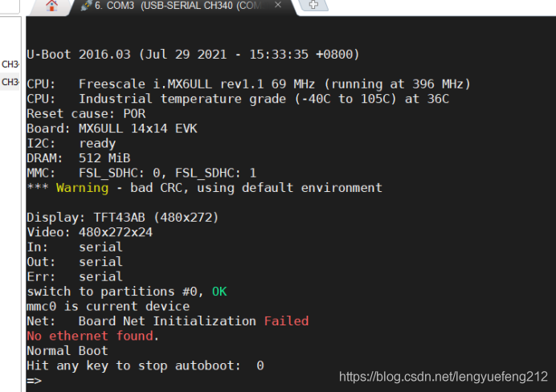Add a new session tab with plus icon

point(313,5)
